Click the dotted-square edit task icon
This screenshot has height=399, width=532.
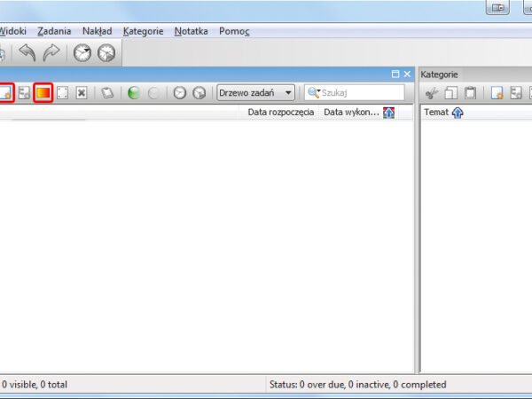(63, 92)
